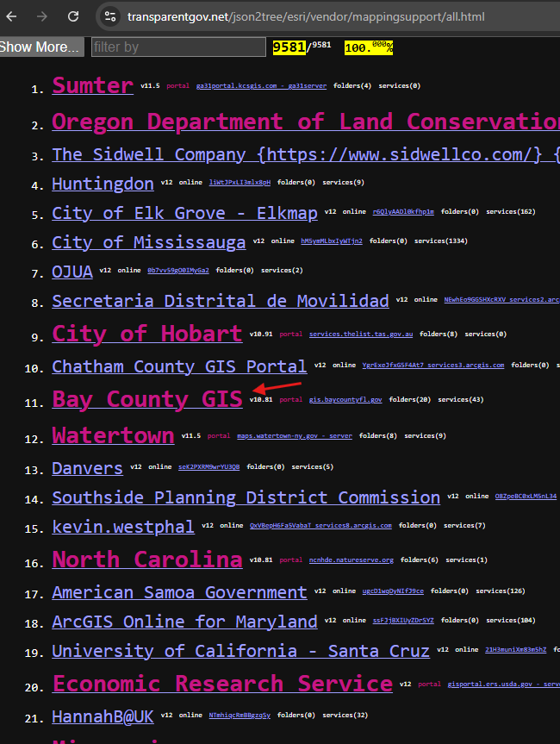The image size is (560, 744).
Task: Click the highlighted 9581 count
Action: (289, 47)
